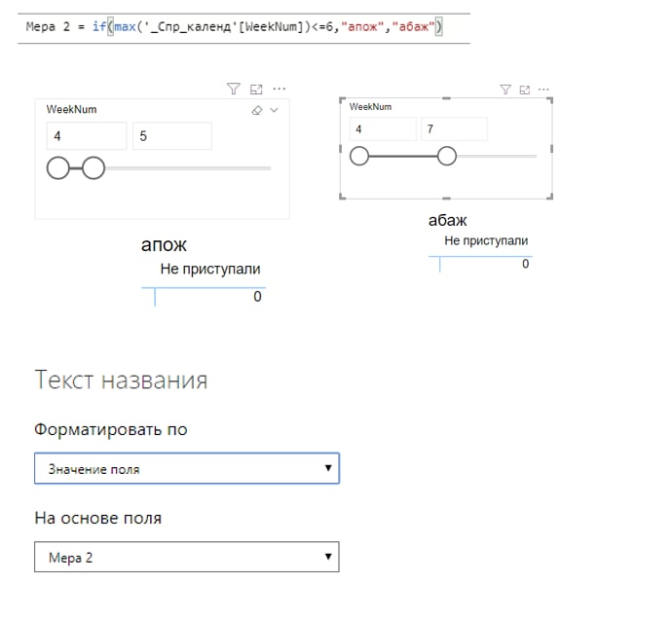The width and height of the screenshot is (672, 618).
Task: Click the 'апож' visual title
Action: click(164, 245)
